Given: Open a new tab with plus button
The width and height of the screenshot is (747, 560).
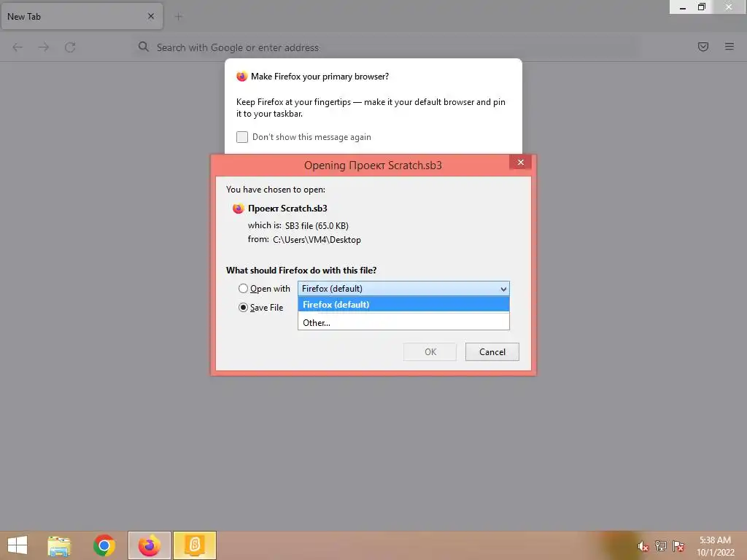Looking at the screenshot, I should [179, 17].
